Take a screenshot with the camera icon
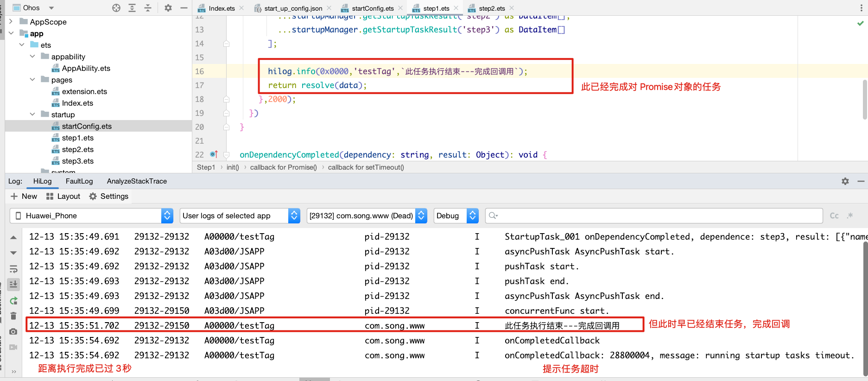The height and width of the screenshot is (381, 868). (x=13, y=331)
